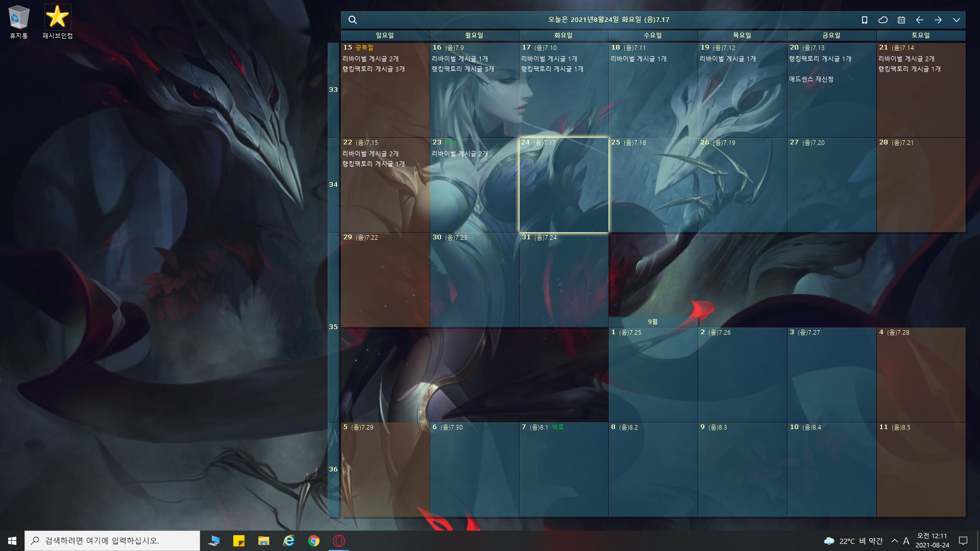
Task: Click '리바이벌 게시글 1개' on August 19
Action: (728, 59)
